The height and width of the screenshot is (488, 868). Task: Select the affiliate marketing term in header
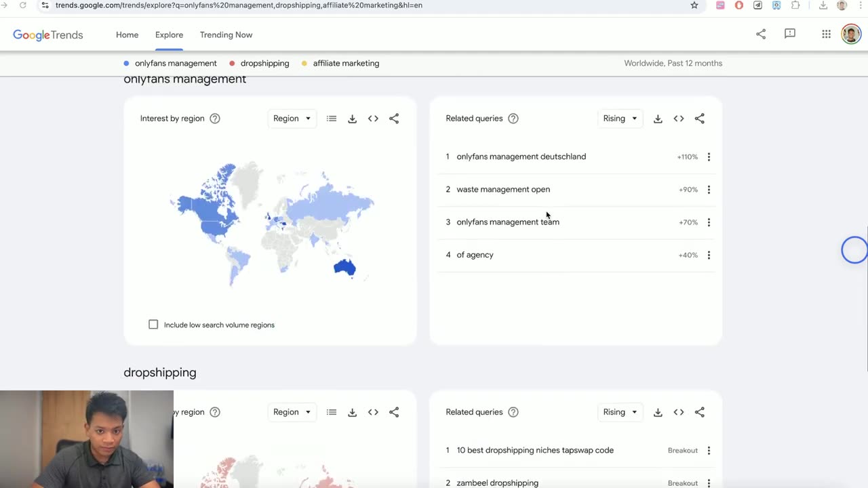point(346,63)
